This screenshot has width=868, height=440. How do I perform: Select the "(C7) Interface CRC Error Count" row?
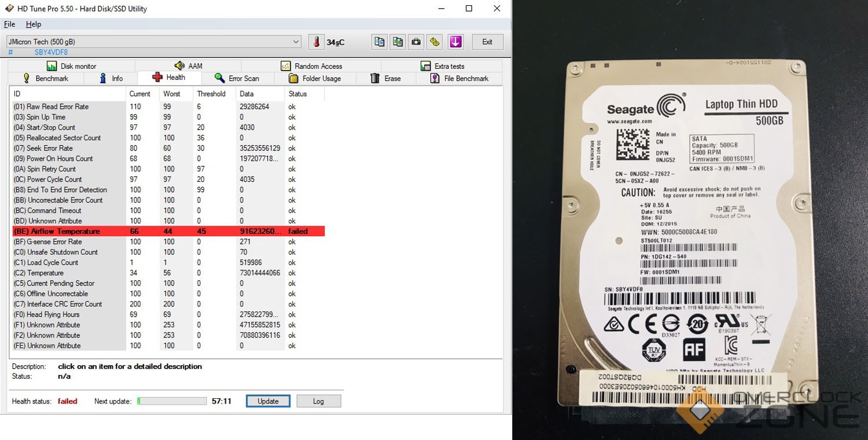(168, 305)
